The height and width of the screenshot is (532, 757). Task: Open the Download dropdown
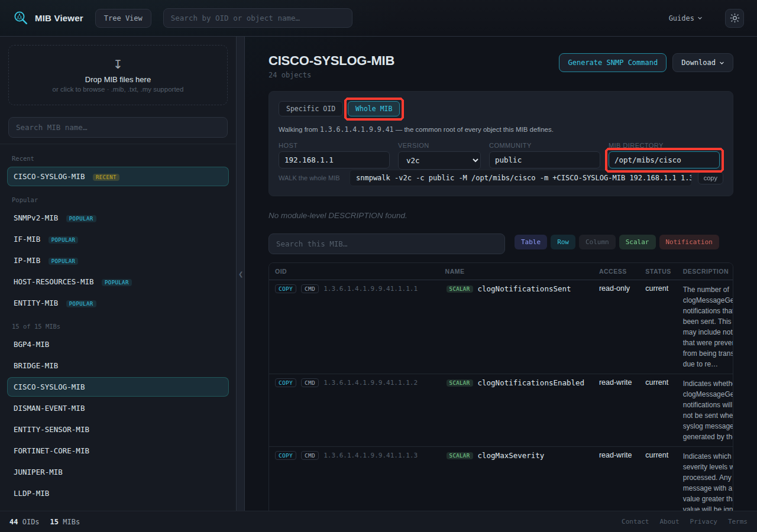[x=703, y=63]
